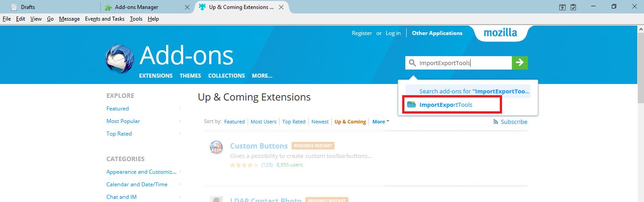644x202 pixels.
Task: Click the RSS Subscribe link
Action: point(510,122)
